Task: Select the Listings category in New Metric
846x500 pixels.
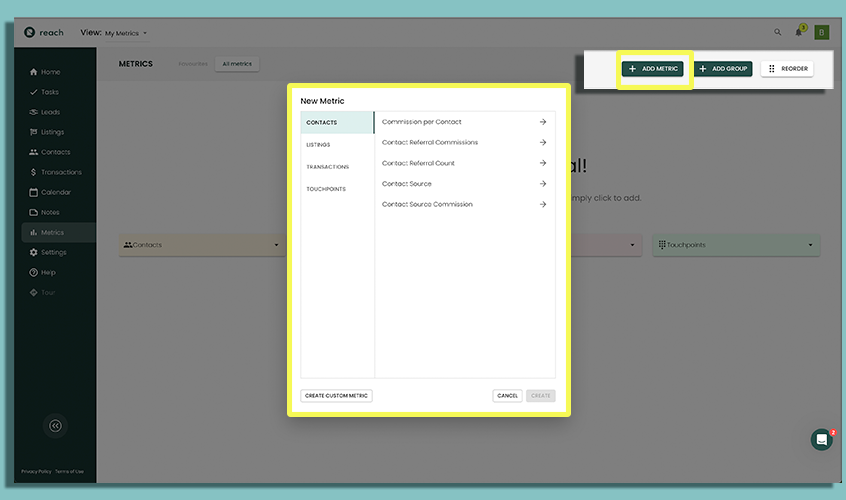Action: pyautogui.click(x=318, y=145)
